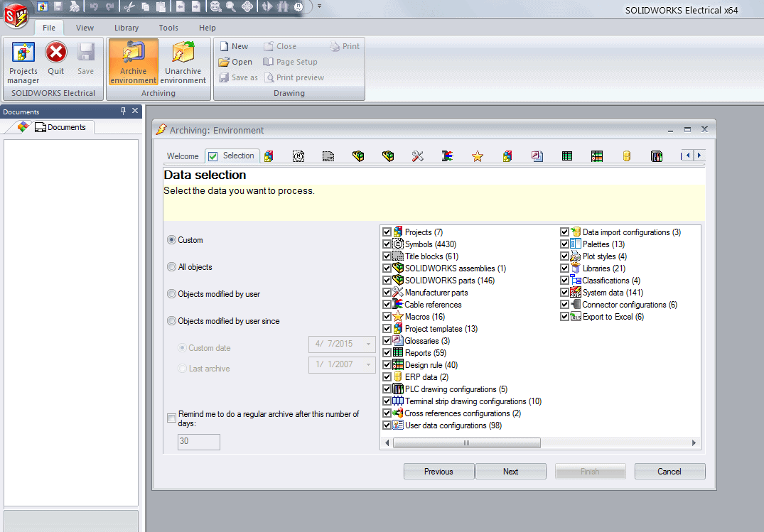Click the Open drawing icon
The width and height of the screenshot is (764, 532).
tap(224, 62)
